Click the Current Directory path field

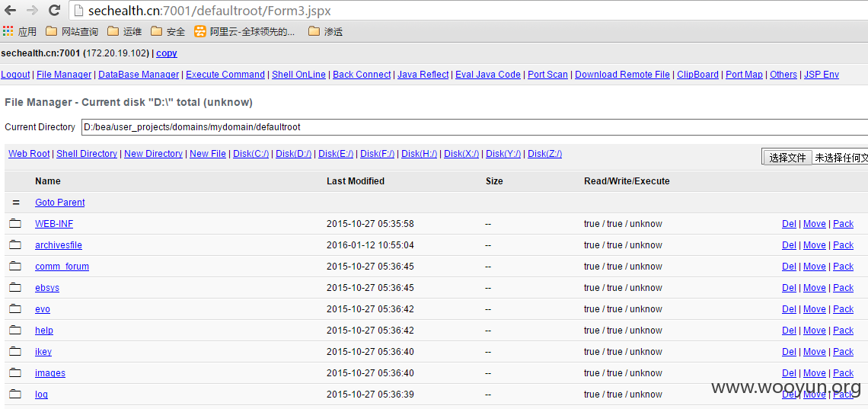(x=474, y=126)
